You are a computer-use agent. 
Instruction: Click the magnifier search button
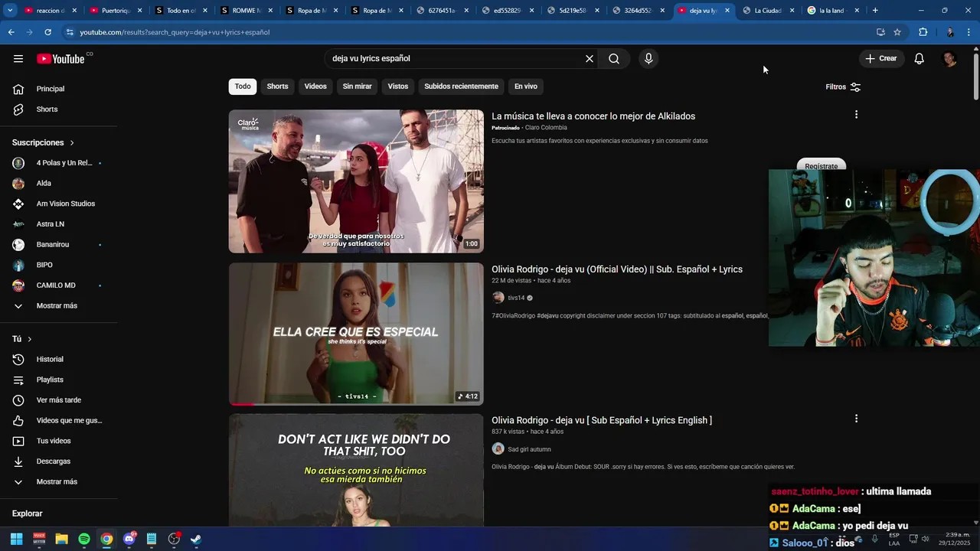tap(614, 59)
